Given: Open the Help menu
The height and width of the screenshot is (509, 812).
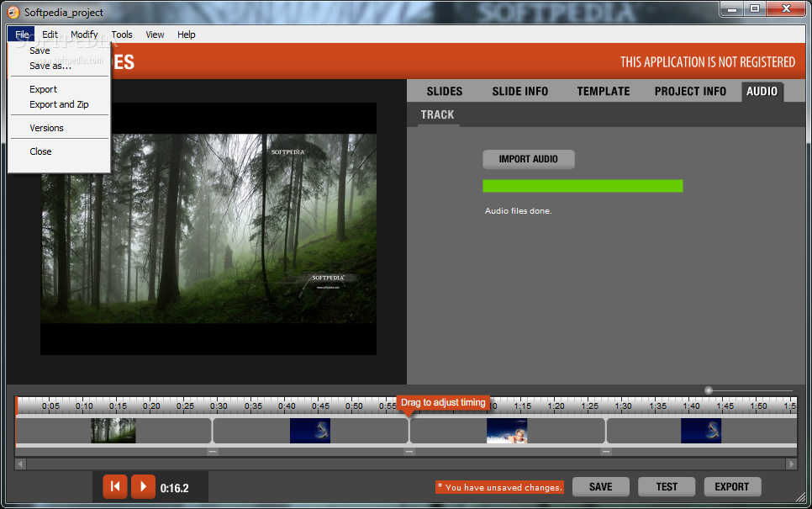Looking at the screenshot, I should (187, 34).
